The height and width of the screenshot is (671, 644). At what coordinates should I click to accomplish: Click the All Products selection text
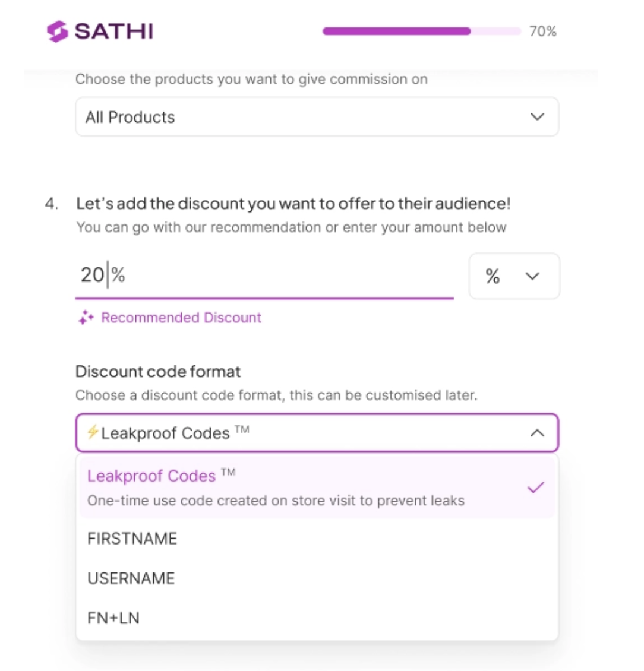coord(130,117)
